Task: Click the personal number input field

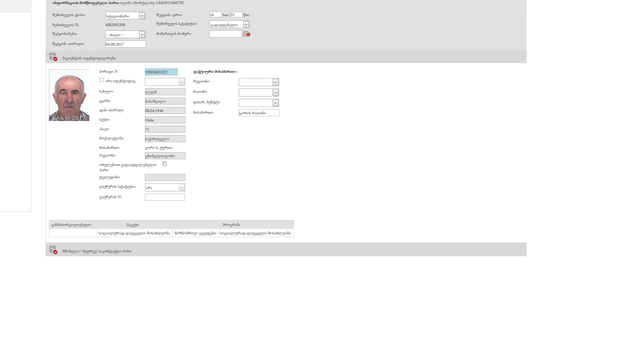Action: pyautogui.click(x=161, y=72)
